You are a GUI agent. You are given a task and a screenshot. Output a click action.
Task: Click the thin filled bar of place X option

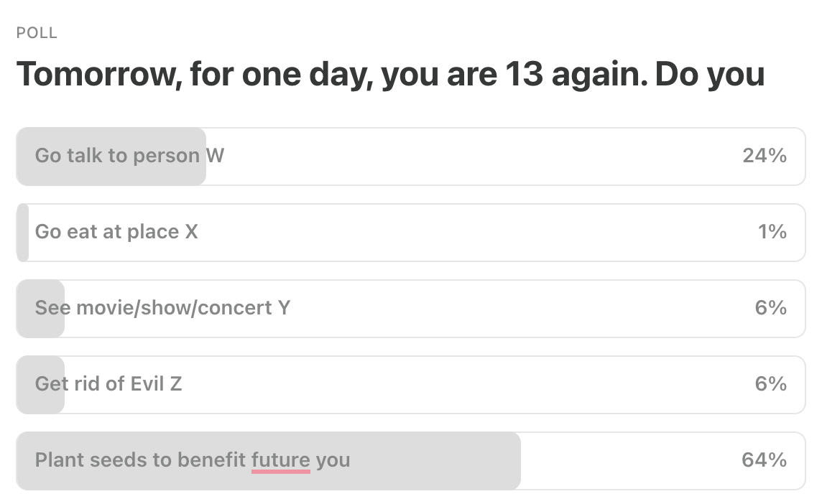click(x=22, y=232)
